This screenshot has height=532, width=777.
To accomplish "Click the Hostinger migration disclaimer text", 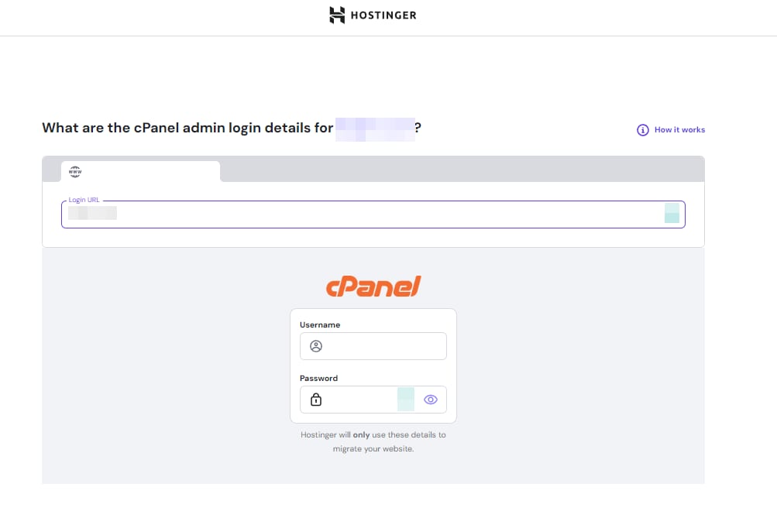I will pyautogui.click(x=373, y=441).
